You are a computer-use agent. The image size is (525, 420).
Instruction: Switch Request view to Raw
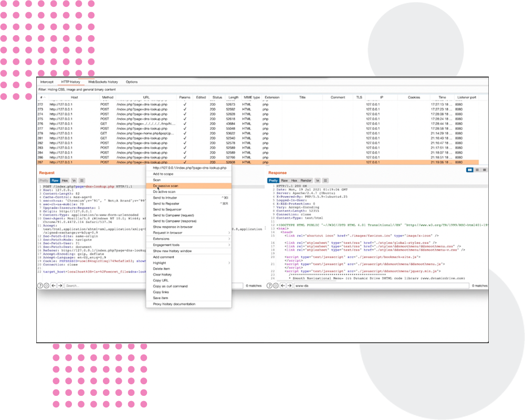(x=55, y=181)
